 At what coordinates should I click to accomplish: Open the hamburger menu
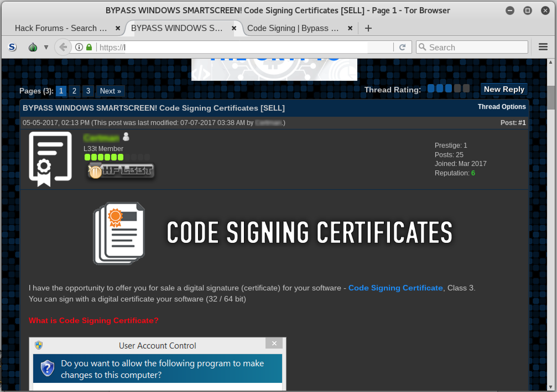[543, 47]
